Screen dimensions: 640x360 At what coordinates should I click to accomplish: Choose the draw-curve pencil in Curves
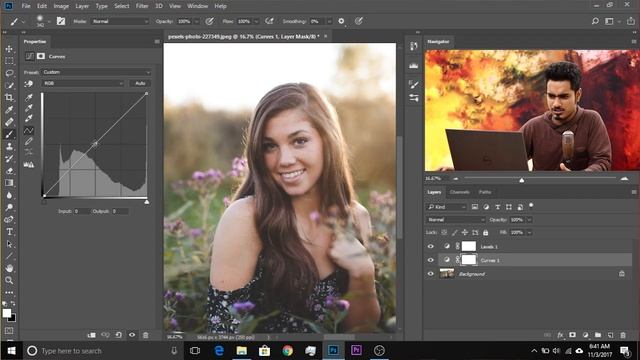tap(29, 141)
